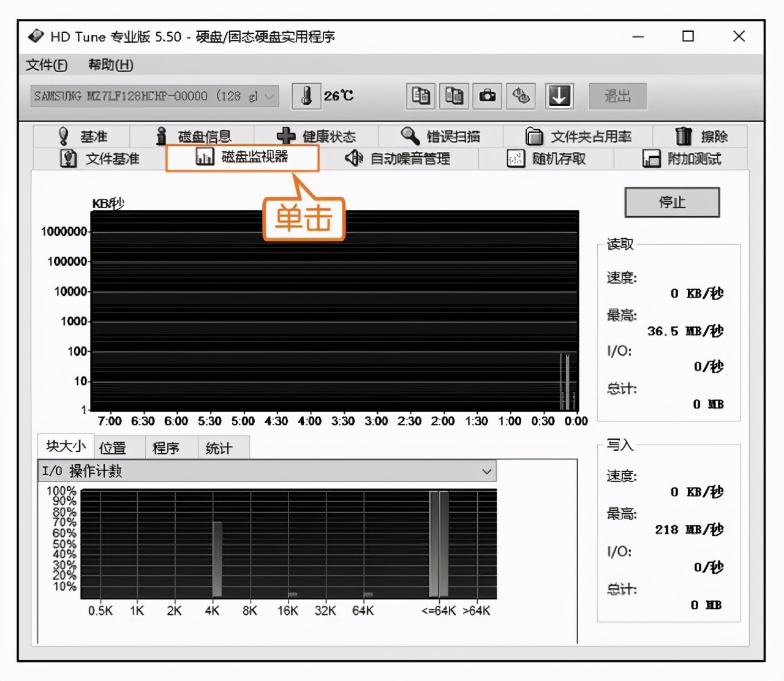Open the options gears icon
Image resolution: width=784 pixels, height=681 pixels.
(521, 96)
